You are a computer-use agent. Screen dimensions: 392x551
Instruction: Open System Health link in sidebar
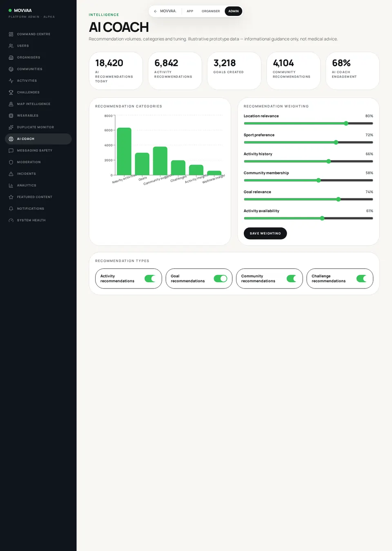coord(38,220)
